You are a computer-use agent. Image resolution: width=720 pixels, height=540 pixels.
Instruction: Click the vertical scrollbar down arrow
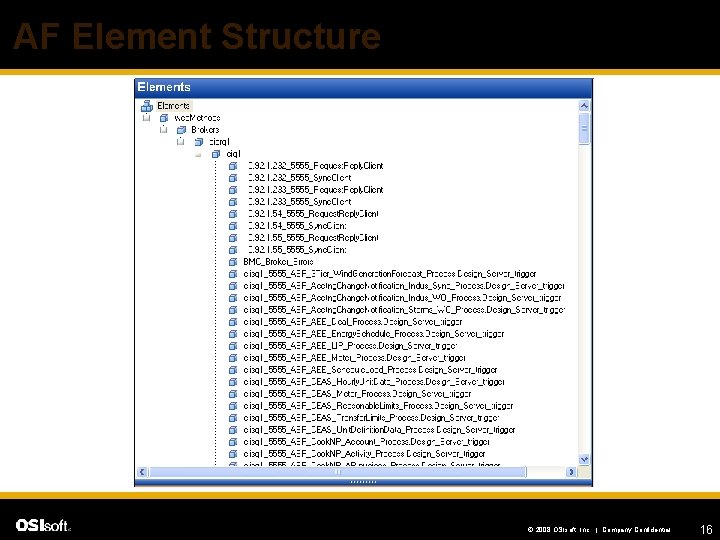click(x=584, y=459)
